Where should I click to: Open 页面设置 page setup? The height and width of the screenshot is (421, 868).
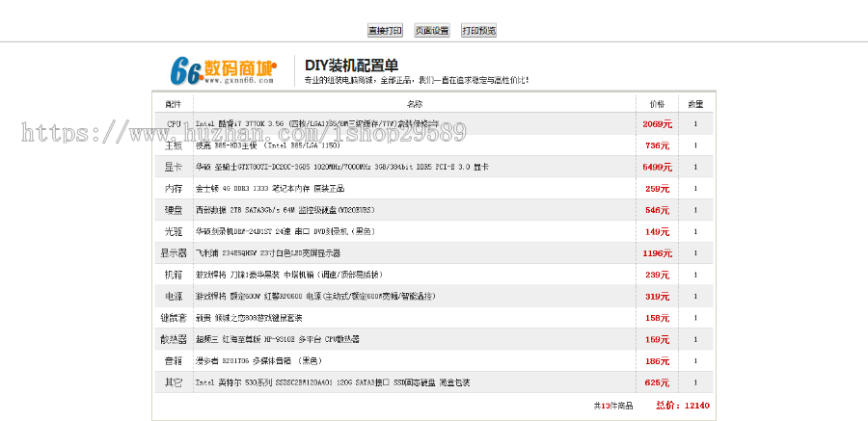[x=432, y=31]
